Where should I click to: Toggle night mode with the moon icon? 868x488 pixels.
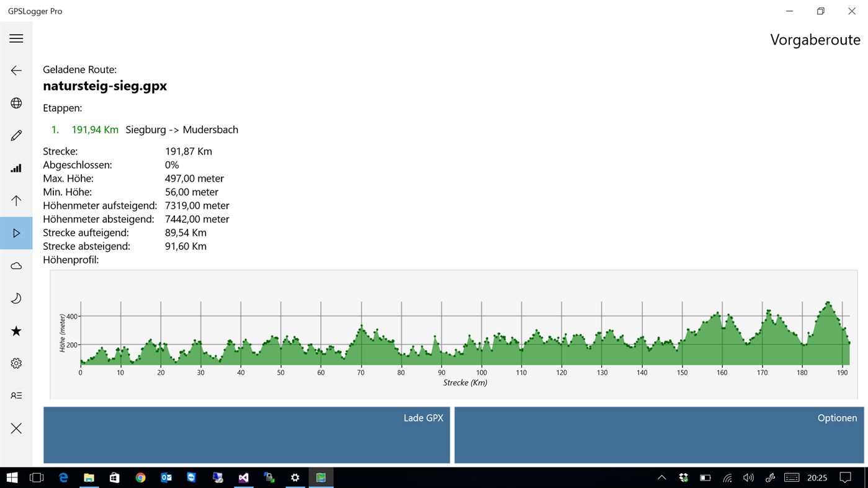coord(16,298)
